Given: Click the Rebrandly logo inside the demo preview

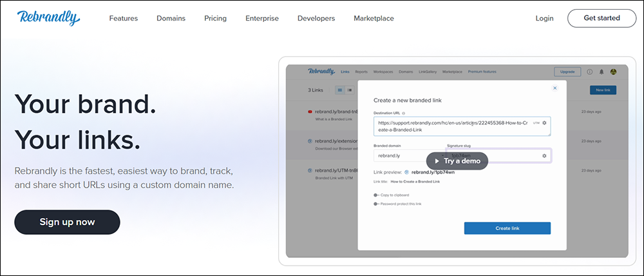Looking at the screenshot, I should pos(321,72).
